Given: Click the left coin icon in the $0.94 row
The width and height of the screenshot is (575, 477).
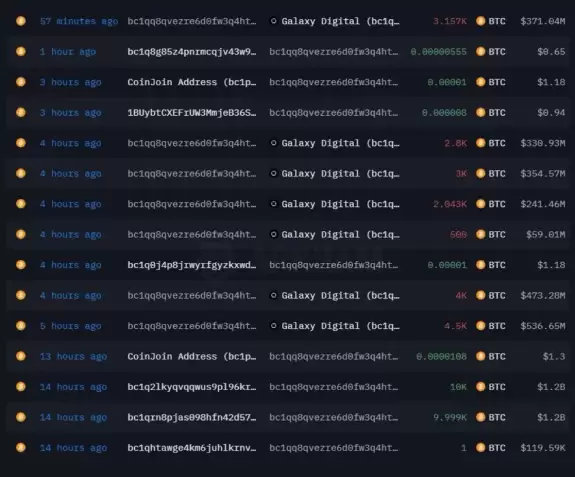Looking at the screenshot, I should (21, 112).
